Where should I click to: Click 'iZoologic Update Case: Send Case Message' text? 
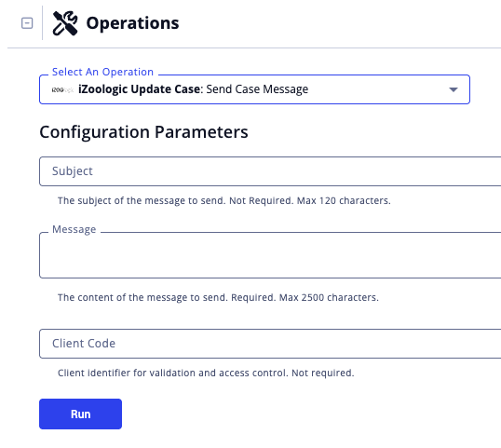[x=194, y=89]
